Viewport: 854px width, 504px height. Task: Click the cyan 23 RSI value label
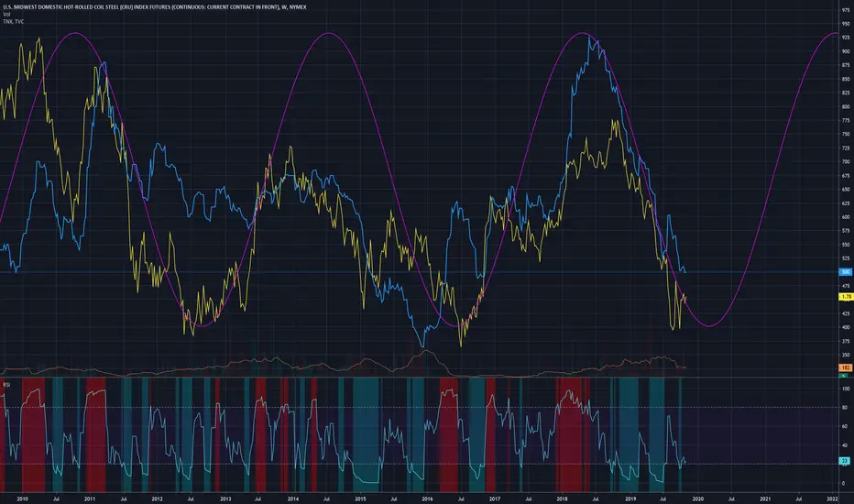click(x=846, y=461)
